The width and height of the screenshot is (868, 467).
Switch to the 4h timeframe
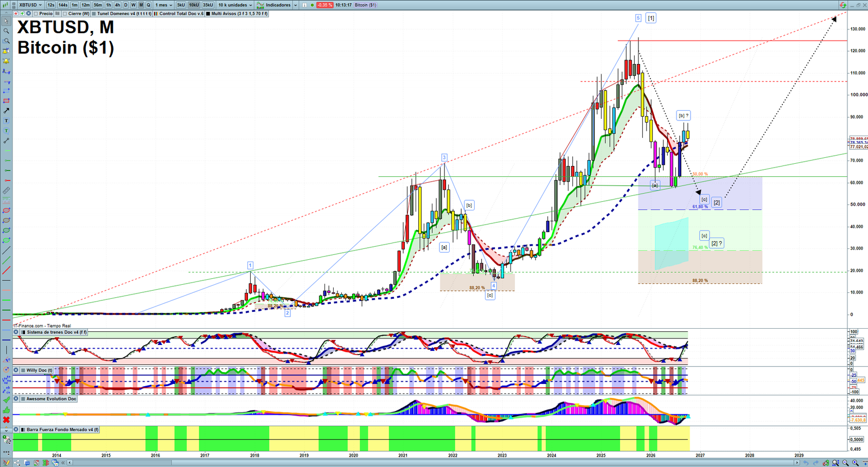click(x=117, y=5)
